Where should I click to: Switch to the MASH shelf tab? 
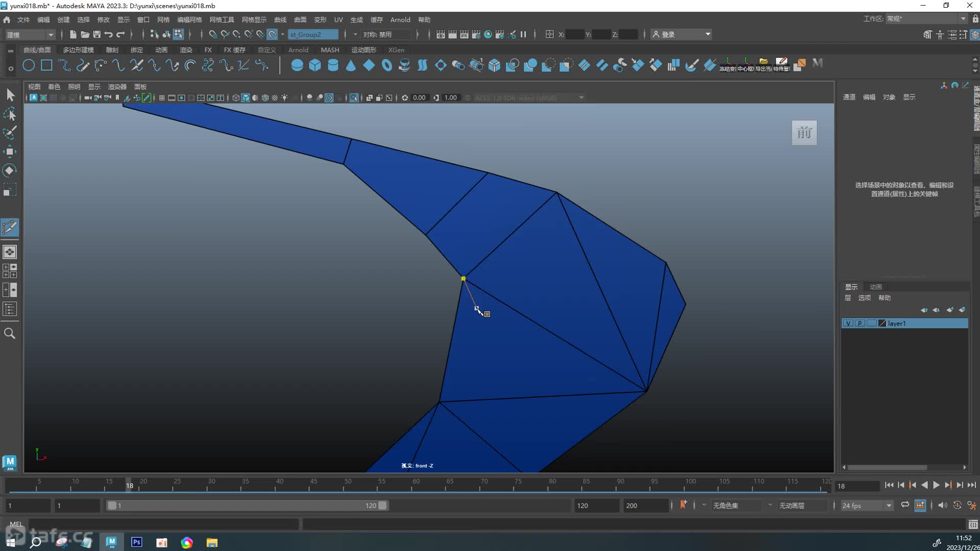tap(330, 50)
